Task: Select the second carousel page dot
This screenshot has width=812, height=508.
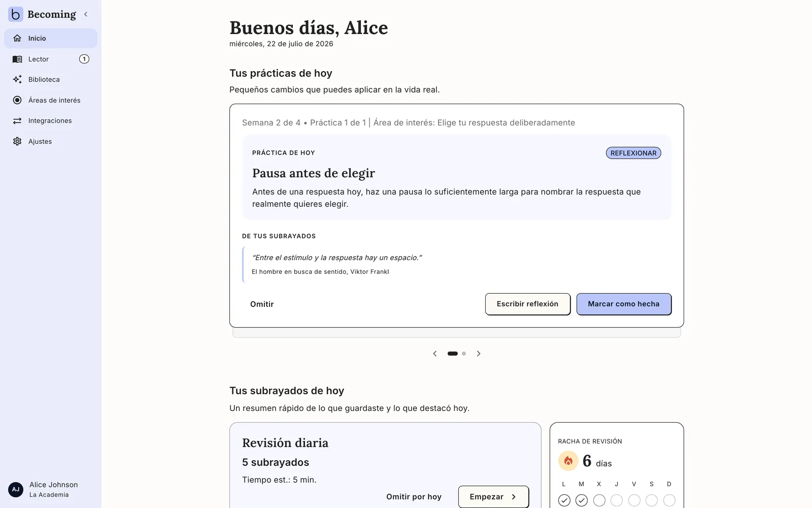Action: [464, 354]
